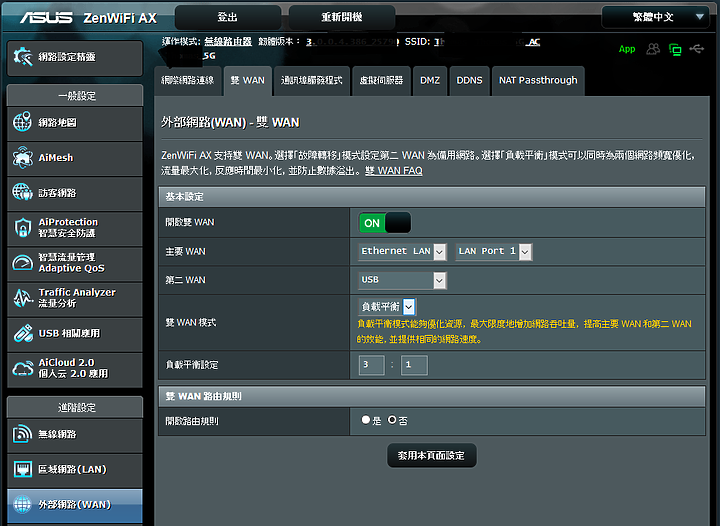Switch to the 雙 WAN tab
720x526 pixels.
tap(248, 80)
